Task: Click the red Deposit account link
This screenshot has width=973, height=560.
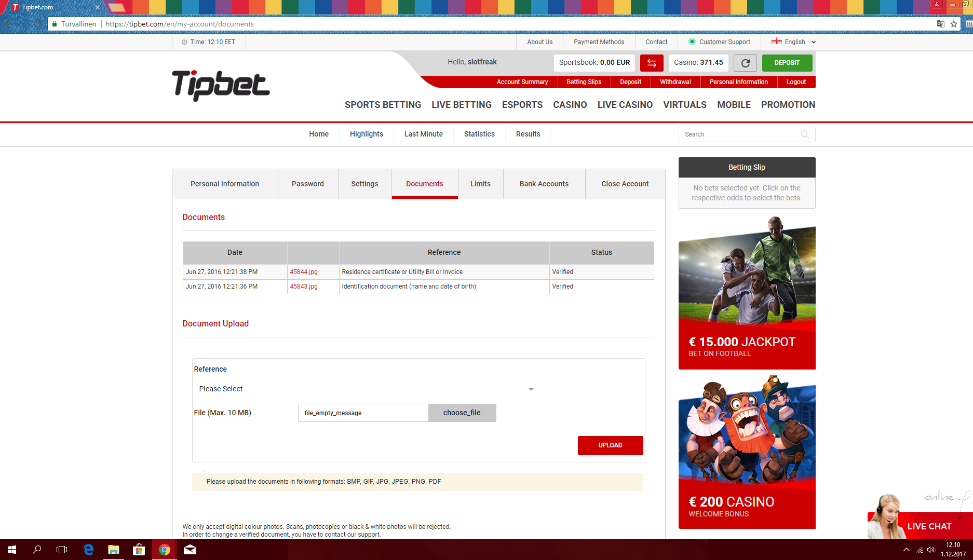Action: [630, 82]
